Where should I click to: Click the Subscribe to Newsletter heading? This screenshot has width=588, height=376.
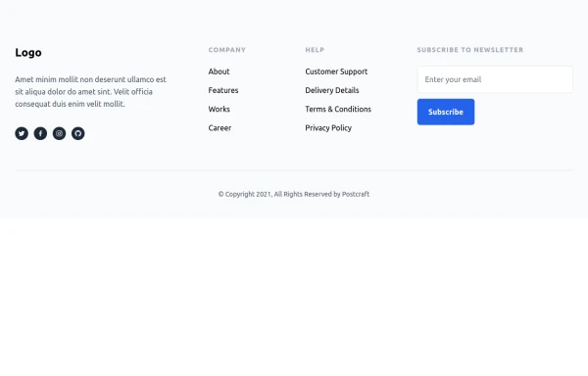[x=470, y=50]
